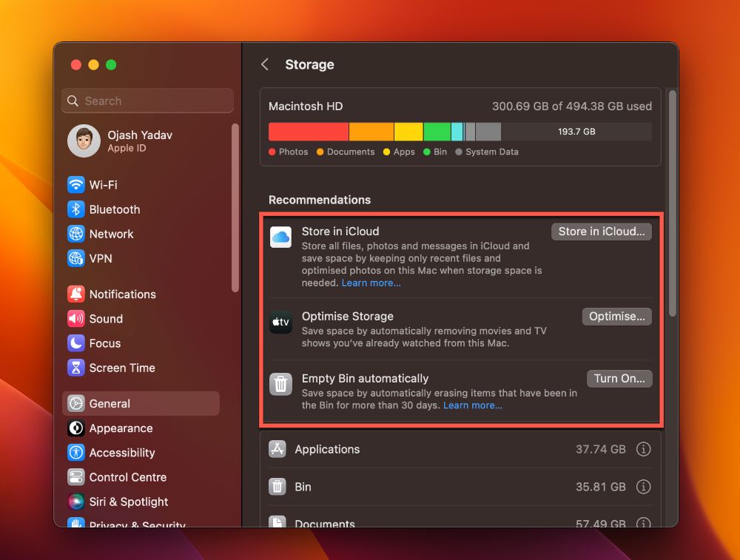Screen dimensions: 740x560
Task: Select the Sound speaker icon
Action: (x=75, y=318)
